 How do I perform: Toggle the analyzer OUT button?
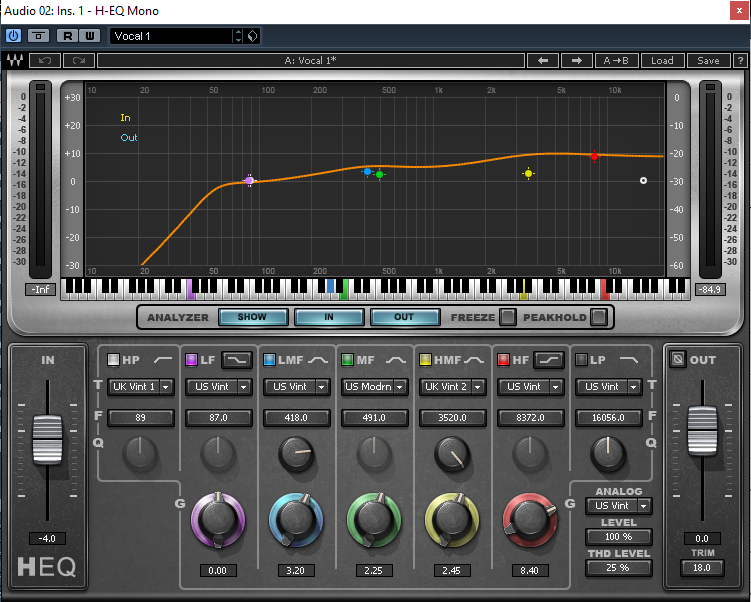click(405, 317)
